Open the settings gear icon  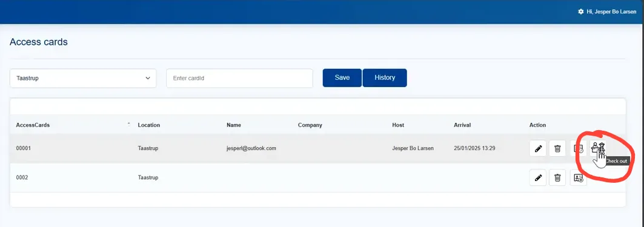coord(581,12)
